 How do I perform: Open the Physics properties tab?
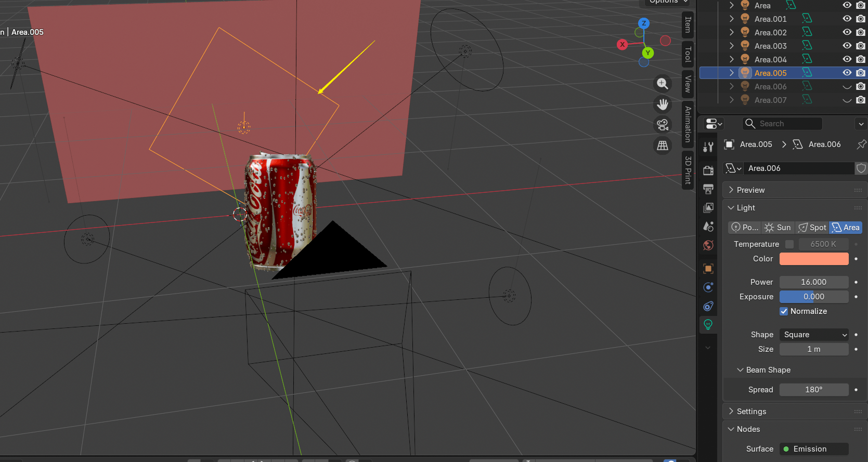(x=708, y=287)
